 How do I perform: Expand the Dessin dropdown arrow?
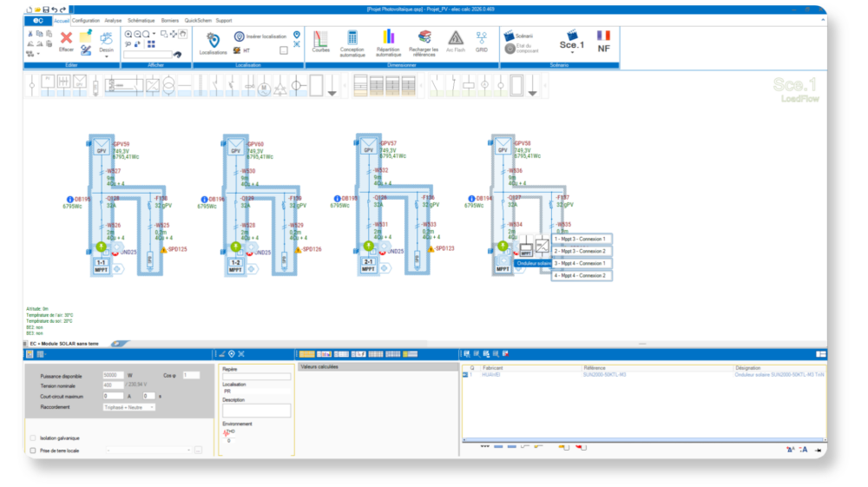106,56
